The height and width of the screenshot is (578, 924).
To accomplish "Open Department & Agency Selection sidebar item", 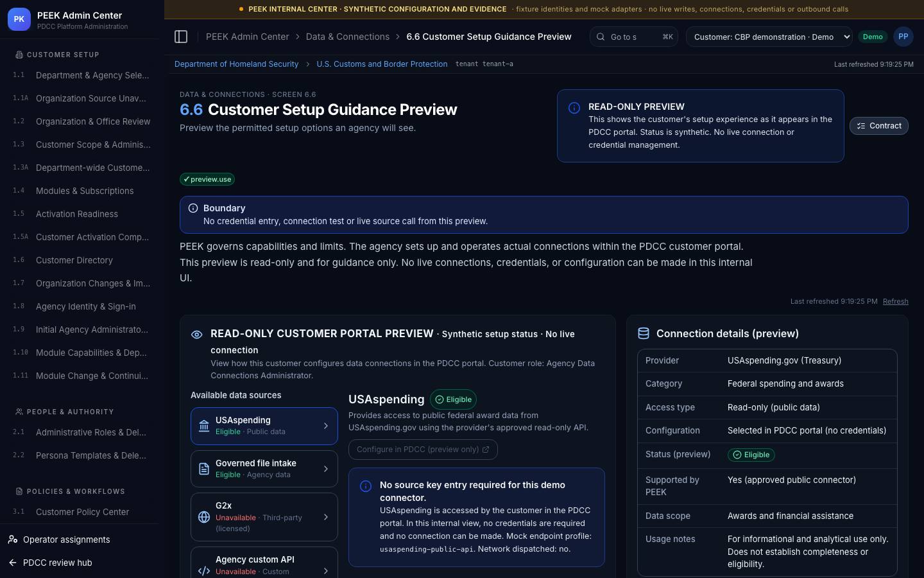I will pyautogui.click(x=82, y=75).
